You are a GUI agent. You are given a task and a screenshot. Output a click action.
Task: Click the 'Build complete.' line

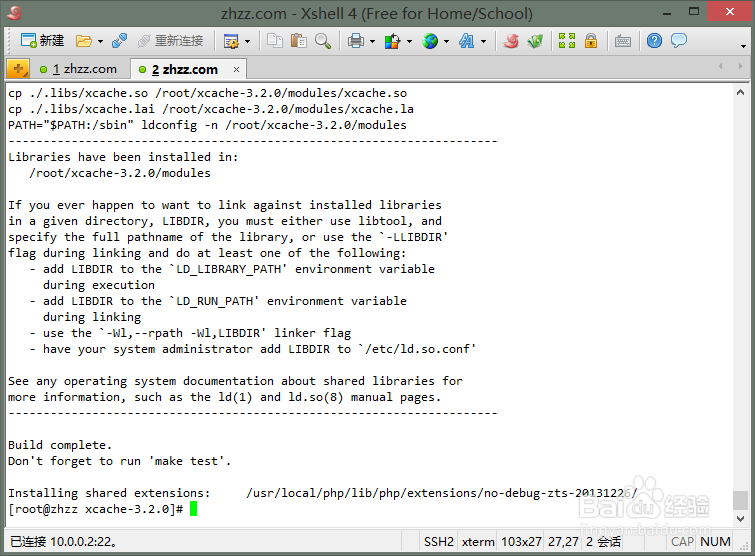[60, 445]
